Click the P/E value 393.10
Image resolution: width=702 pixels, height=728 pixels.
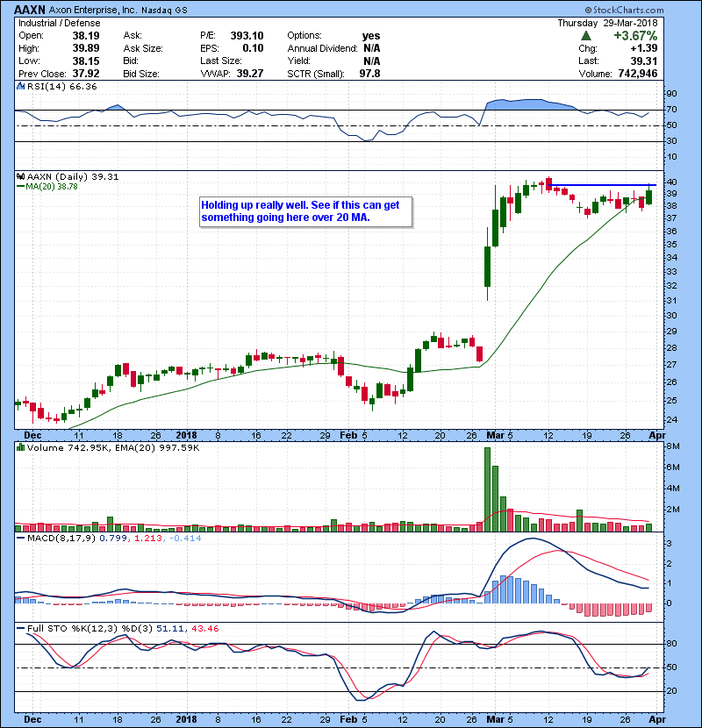(247, 36)
